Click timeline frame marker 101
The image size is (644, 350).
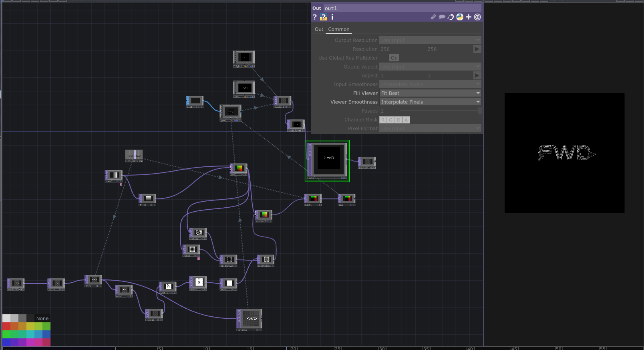206,348
